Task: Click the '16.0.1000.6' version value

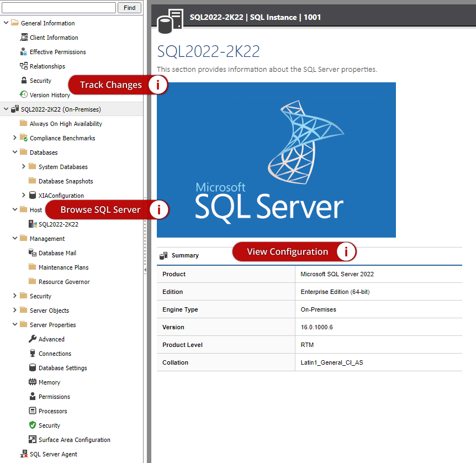Action: coord(316,327)
